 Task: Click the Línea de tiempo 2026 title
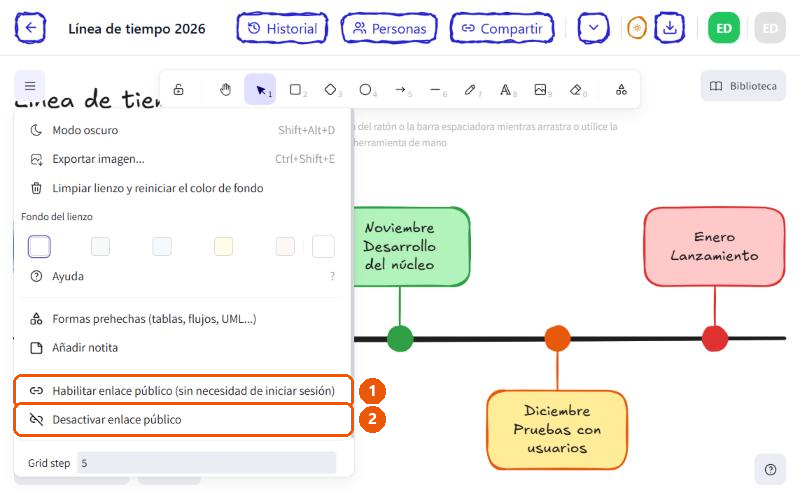[137, 29]
